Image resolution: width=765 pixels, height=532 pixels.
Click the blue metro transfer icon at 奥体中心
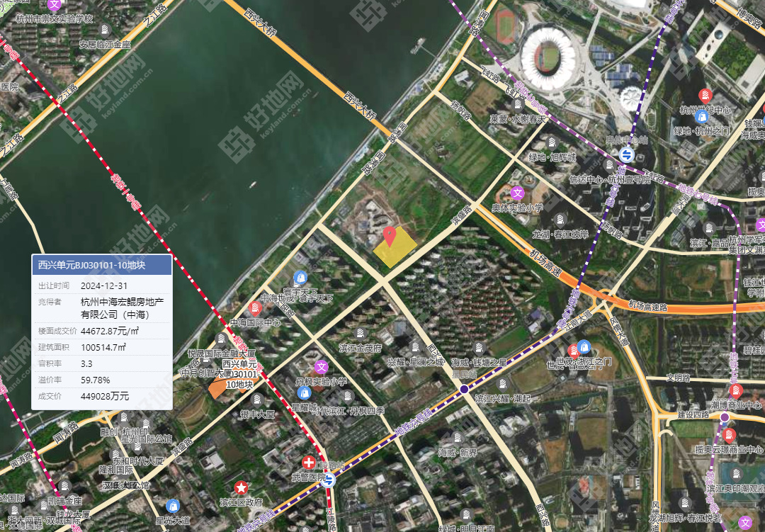[626, 154]
